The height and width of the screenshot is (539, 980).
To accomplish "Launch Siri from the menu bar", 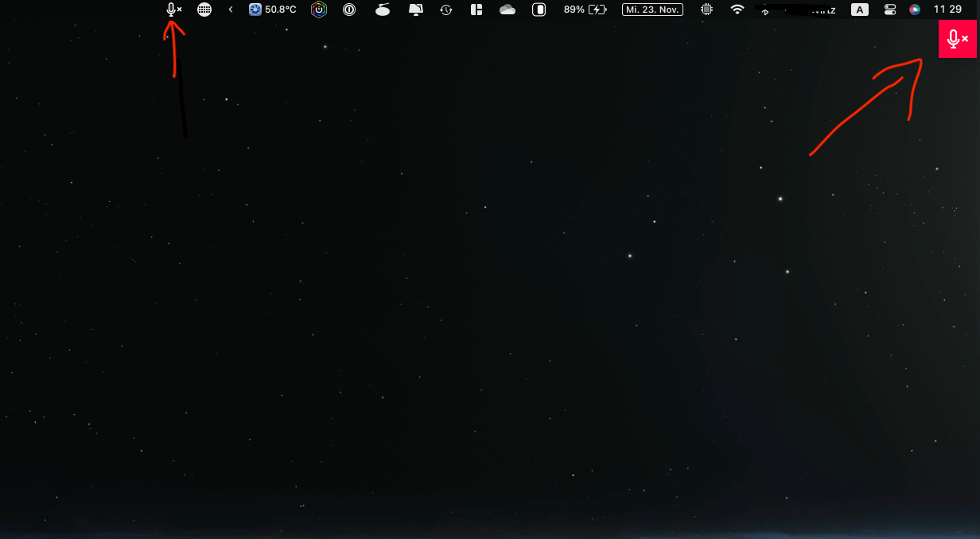I will coord(915,10).
